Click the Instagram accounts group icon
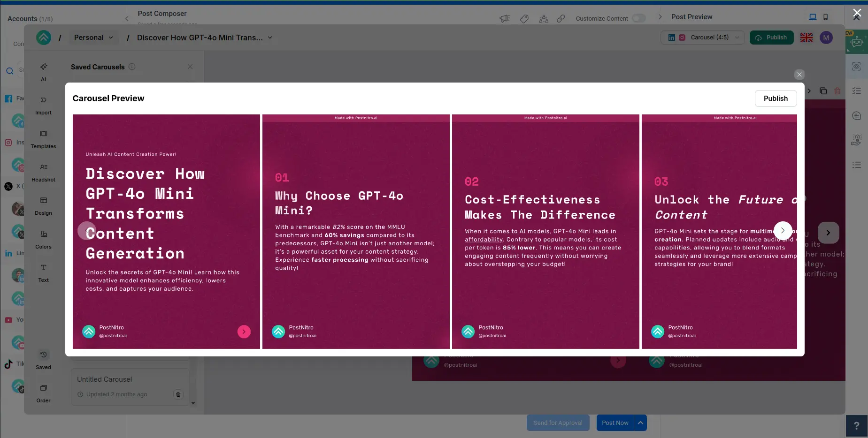 coord(8,143)
